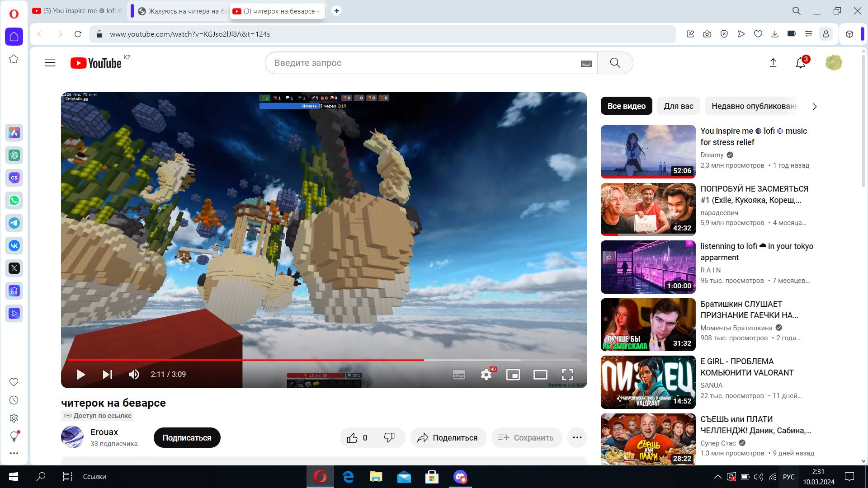
Task: Select 'Все видео' chip
Action: [x=626, y=106]
